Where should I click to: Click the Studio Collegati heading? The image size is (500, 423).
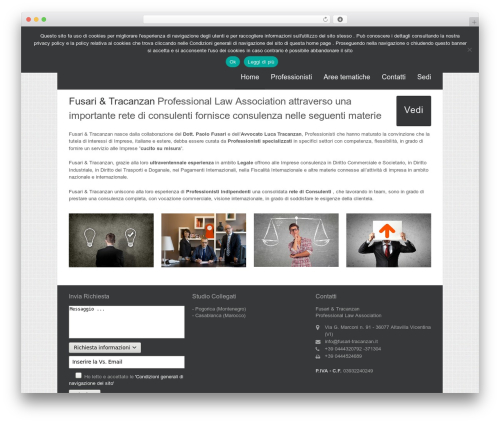click(214, 296)
